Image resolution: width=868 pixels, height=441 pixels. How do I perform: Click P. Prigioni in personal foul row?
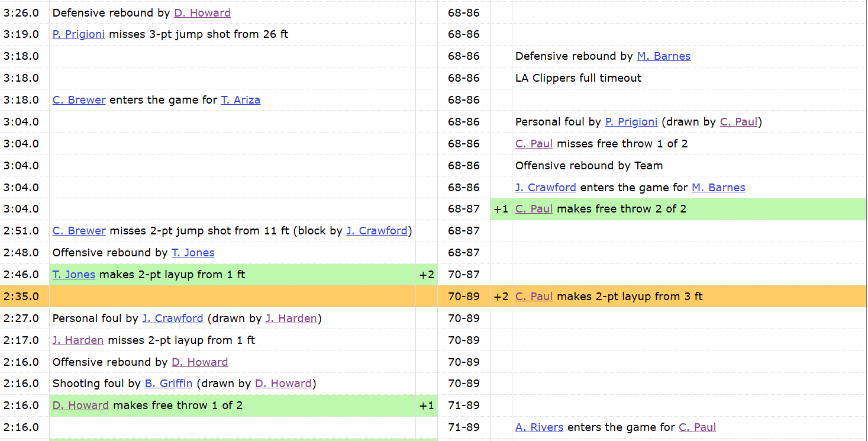pyautogui.click(x=631, y=122)
